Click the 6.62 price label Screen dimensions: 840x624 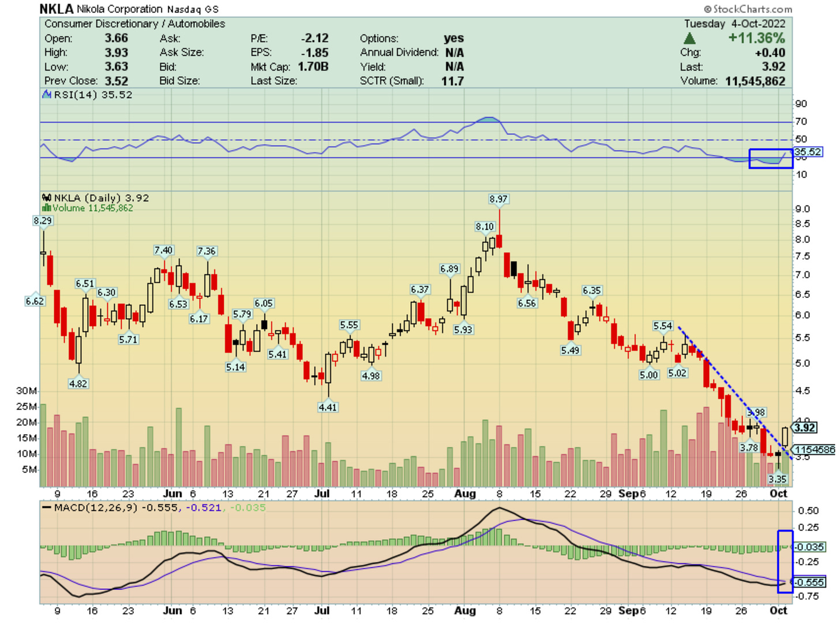pyautogui.click(x=35, y=301)
